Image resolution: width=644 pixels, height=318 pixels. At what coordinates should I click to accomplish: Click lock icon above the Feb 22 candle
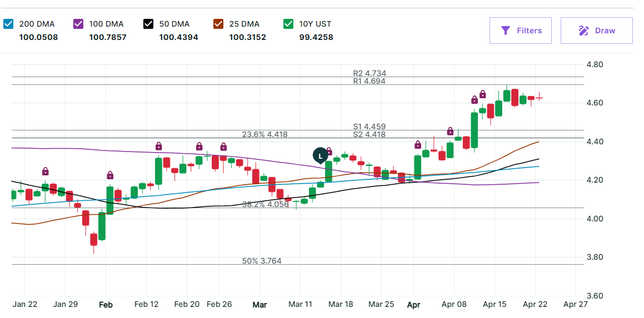[x=199, y=146]
